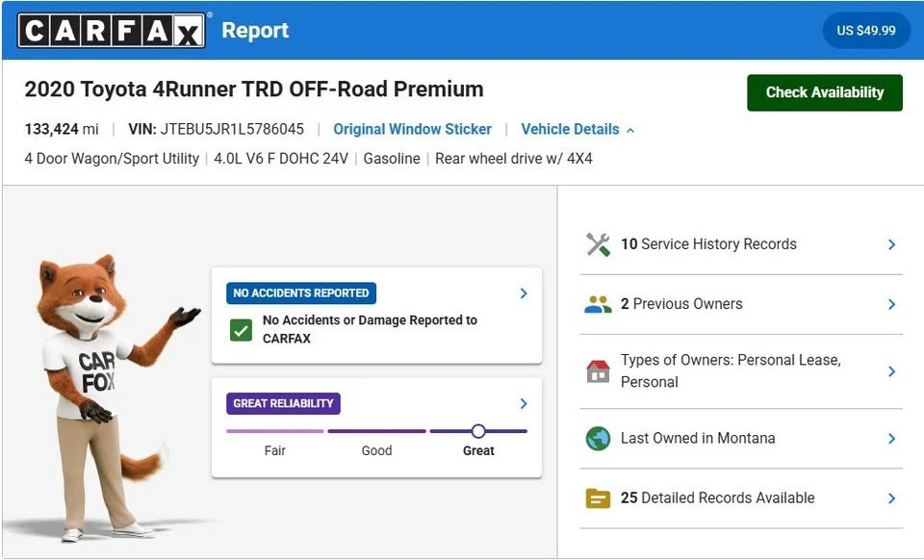Click the 2 Previous Owners text
The height and width of the screenshot is (560, 924).
681,304
